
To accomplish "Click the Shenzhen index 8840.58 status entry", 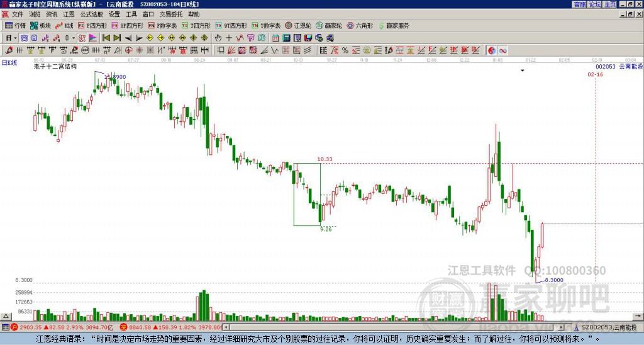I will 171,328.
